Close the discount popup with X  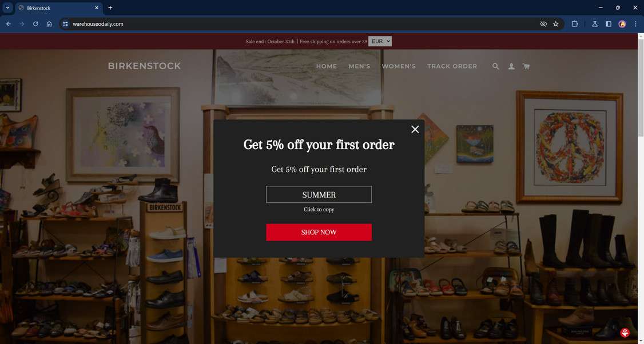(x=415, y=129)
